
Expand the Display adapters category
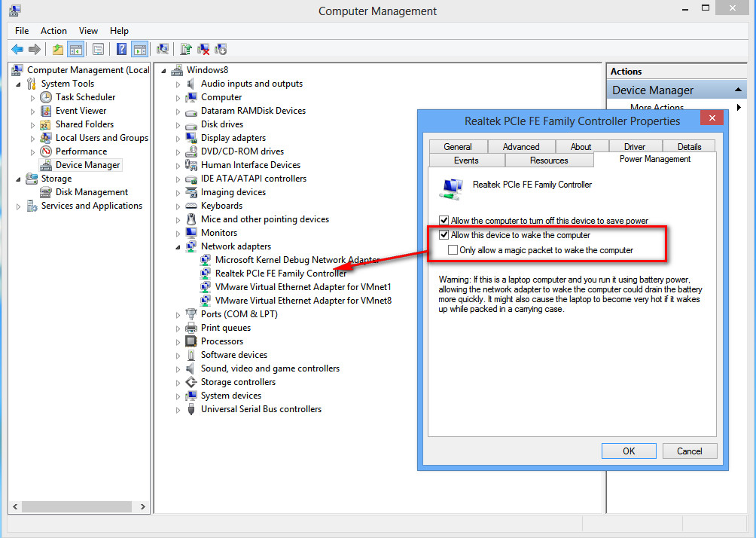point(178,138)
